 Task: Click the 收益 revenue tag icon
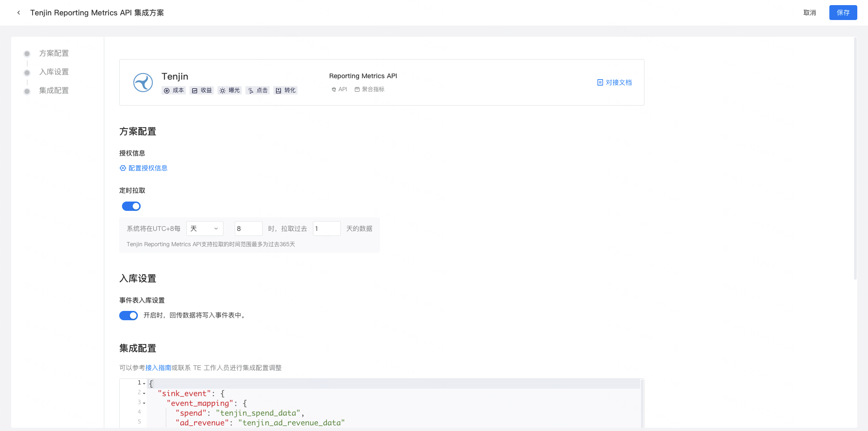pos(195,90)
